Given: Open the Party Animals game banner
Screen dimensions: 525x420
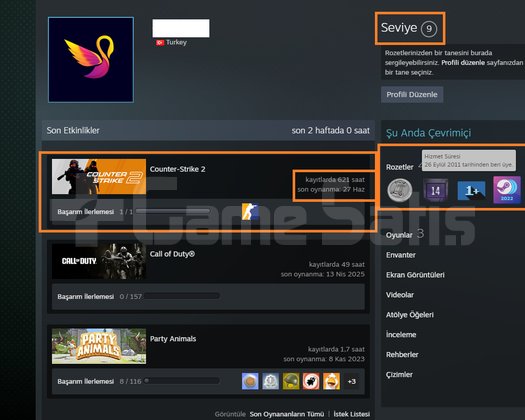Looking at the screenshot, I should pos(99,346).
